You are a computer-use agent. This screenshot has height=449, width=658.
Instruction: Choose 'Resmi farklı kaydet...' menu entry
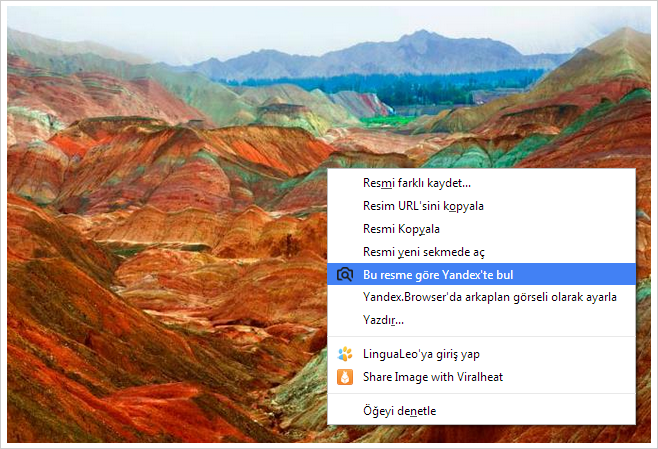(x=481, y=183)
